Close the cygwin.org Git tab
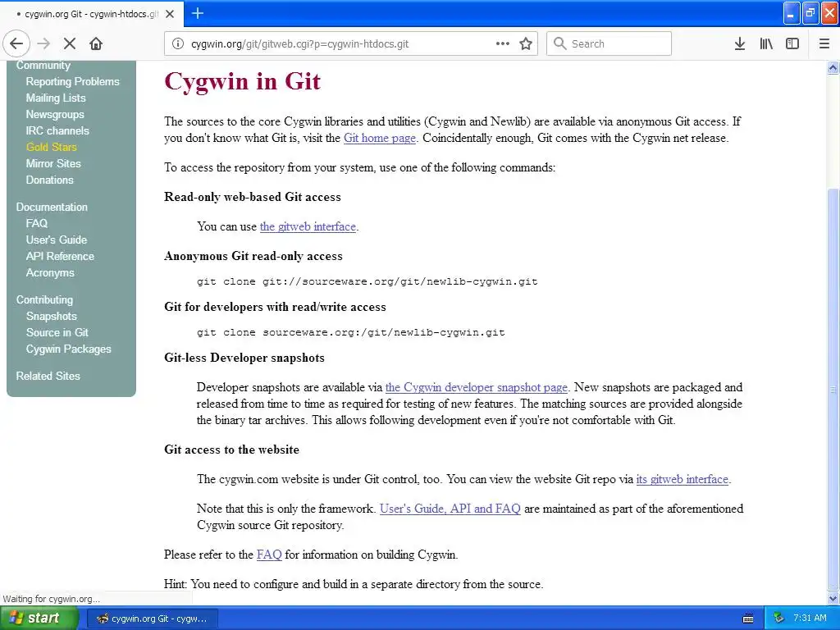Viewport: 840px width, 630px height. coord(170,14)
